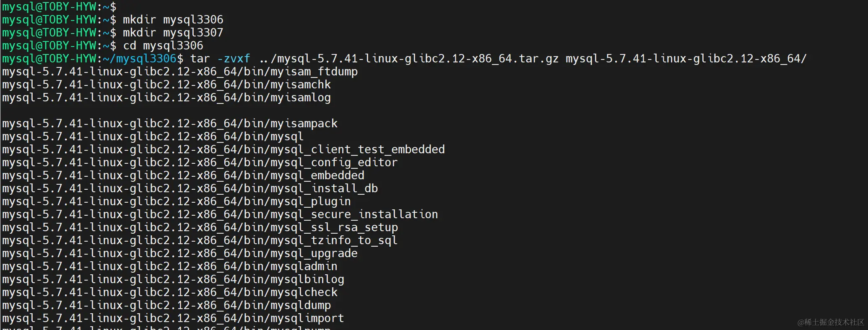Click the mysqlbinlog output line
Image resolution: width=868 pixels, height=330 pixels.
pyautogui.click(x=173, y=279)
